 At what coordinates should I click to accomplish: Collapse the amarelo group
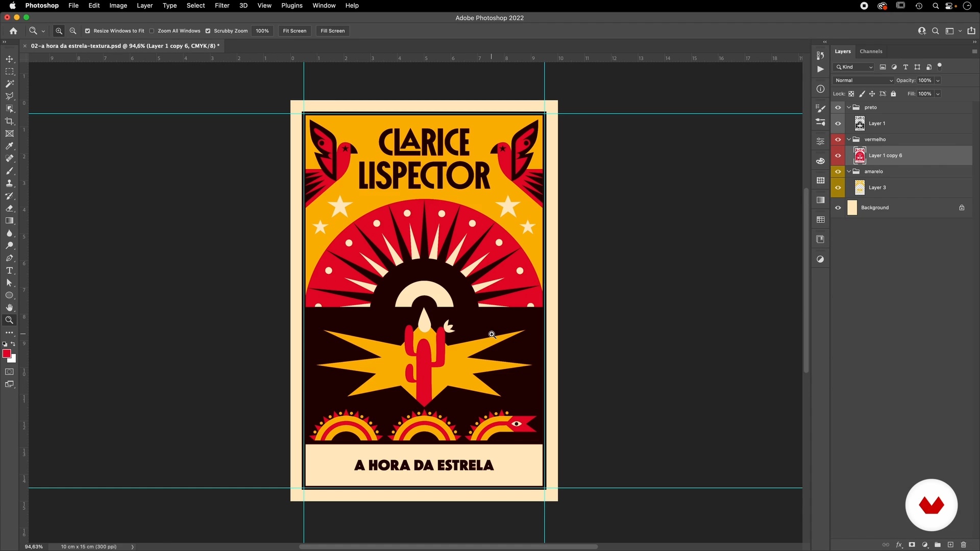(x=849, y=171)
